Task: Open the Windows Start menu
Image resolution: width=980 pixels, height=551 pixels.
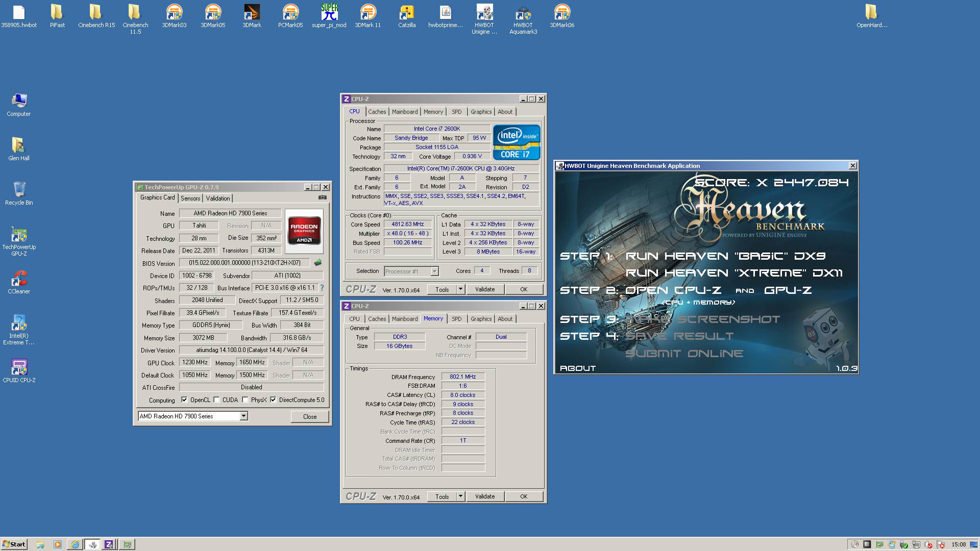Action: [14, 544]
